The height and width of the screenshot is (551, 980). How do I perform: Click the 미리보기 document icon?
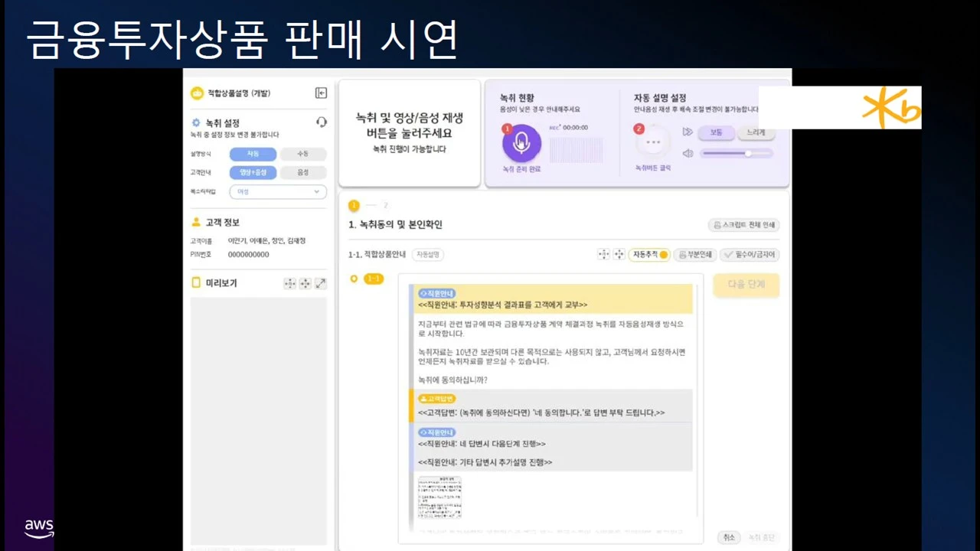196,283
